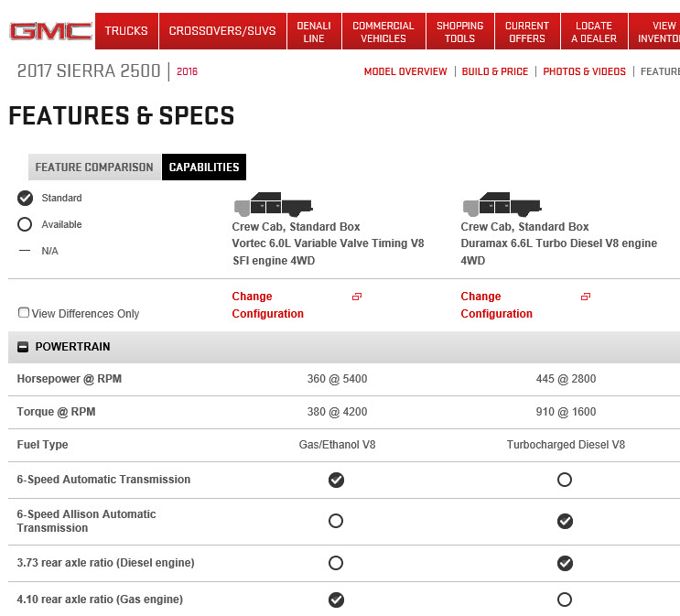Click the 2016 model year link
Image resolution: width=680 pixels, height=616 pixels.
(187, 71)
